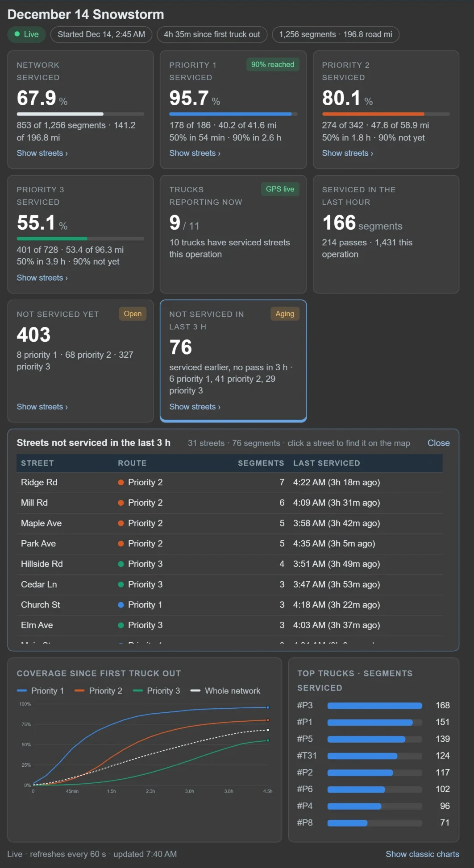Click Show classic charts link
The height and width of the screenshot is (868, 474).
click(x=422, y=854)
